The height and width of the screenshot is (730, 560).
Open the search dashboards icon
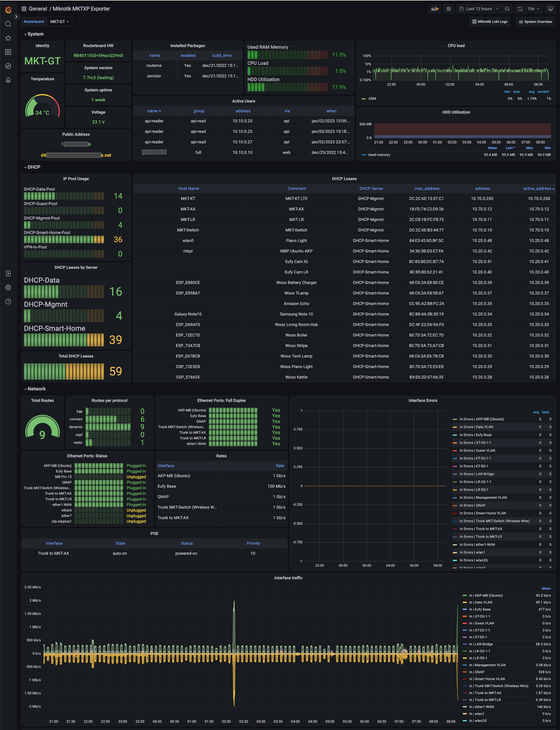click(8, 24)
